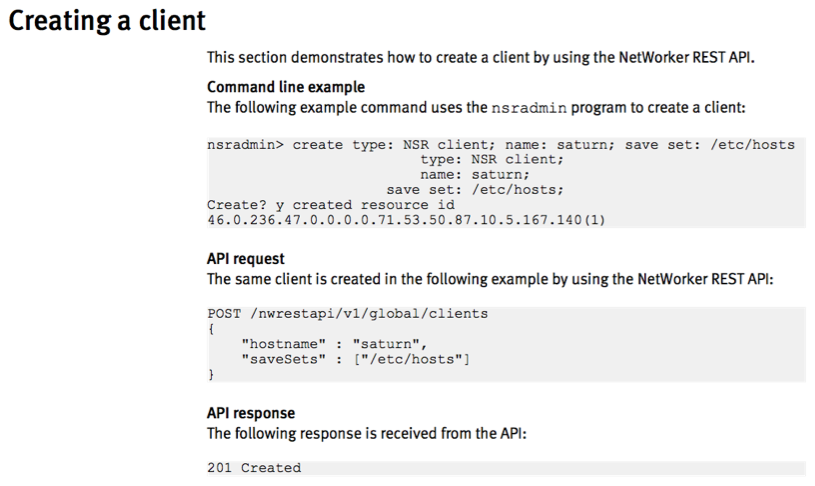The width and height of the screenshot is (815, 486).
Task: Click the intro sentence about NetWorker REST API
Action: tap(481, 57)
